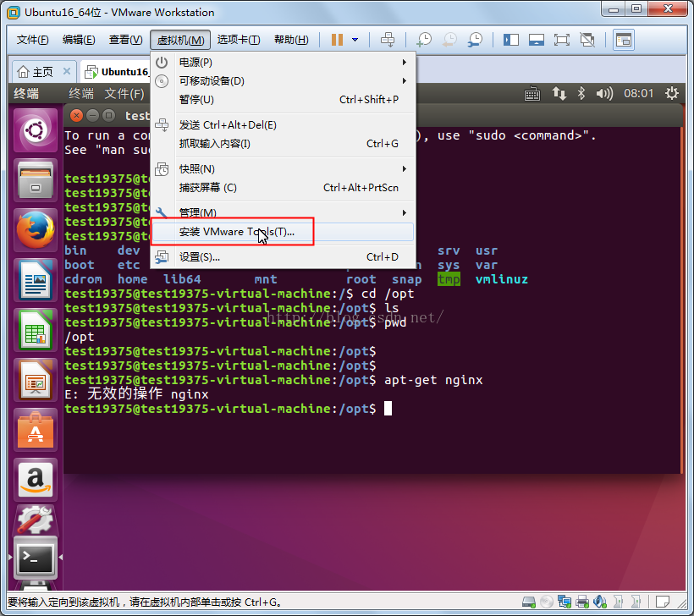This screenshot has width=694, height=616.
Task: Close the terminal window with red button
Action: tap(76, 115)
